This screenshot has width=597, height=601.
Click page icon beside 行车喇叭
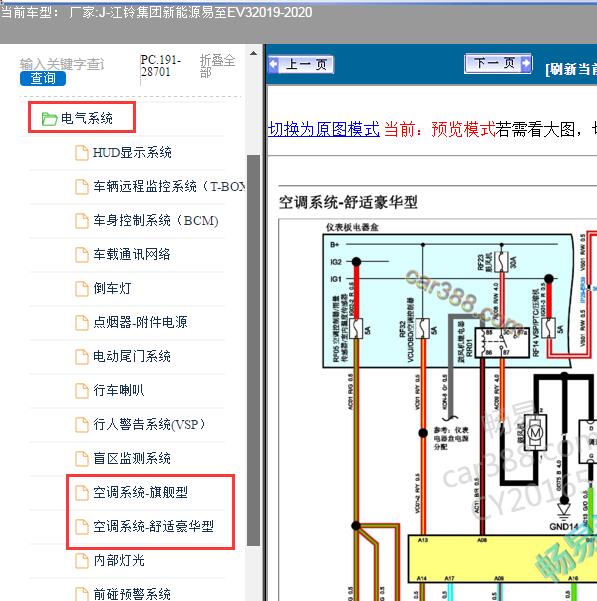click(82, 391)
